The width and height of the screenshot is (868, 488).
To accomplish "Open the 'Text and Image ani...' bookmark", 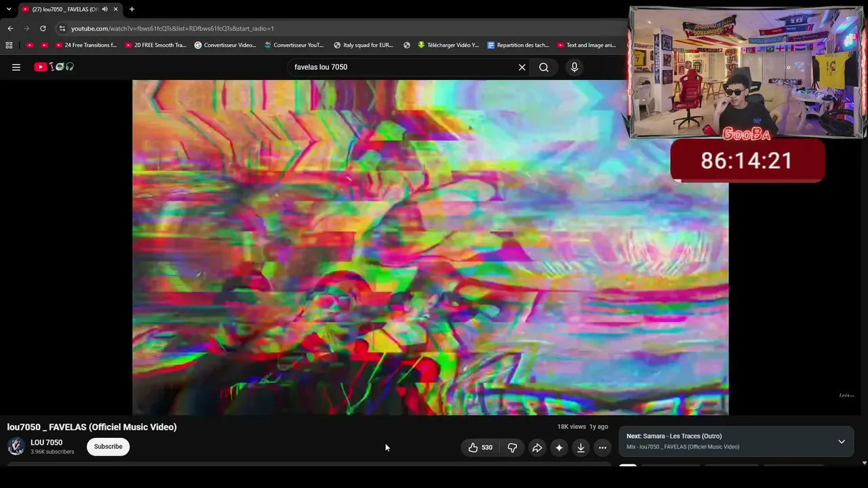I will (587, 45).
